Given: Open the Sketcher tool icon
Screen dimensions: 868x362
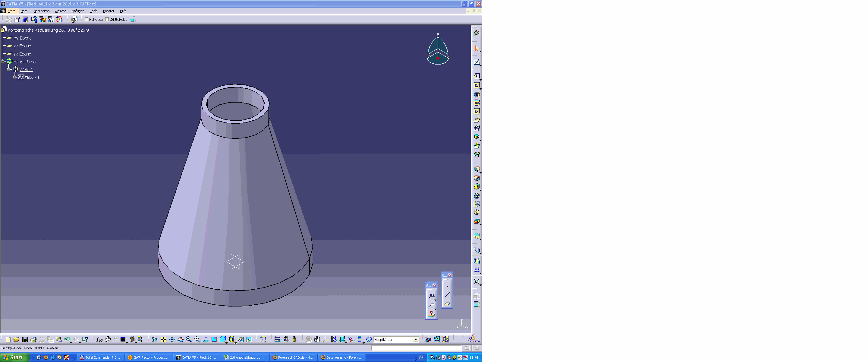Looking at the screenshot, I should click(476, 62).
